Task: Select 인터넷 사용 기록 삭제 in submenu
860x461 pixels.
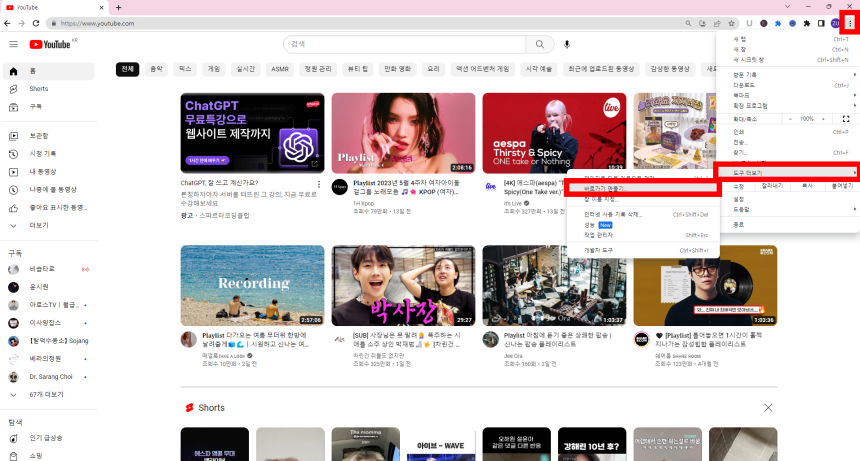Action: click(643, 215)
